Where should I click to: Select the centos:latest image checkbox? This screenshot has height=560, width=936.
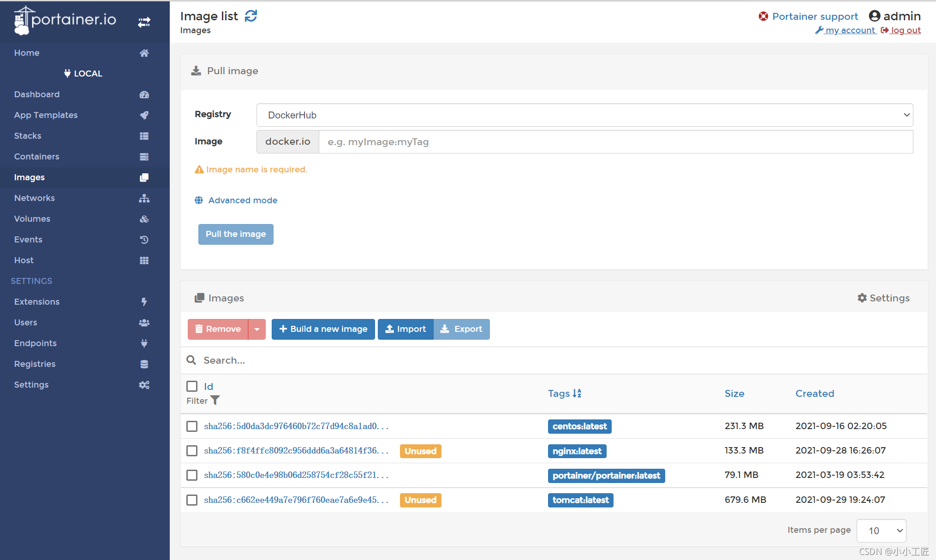tap(192, 426)
